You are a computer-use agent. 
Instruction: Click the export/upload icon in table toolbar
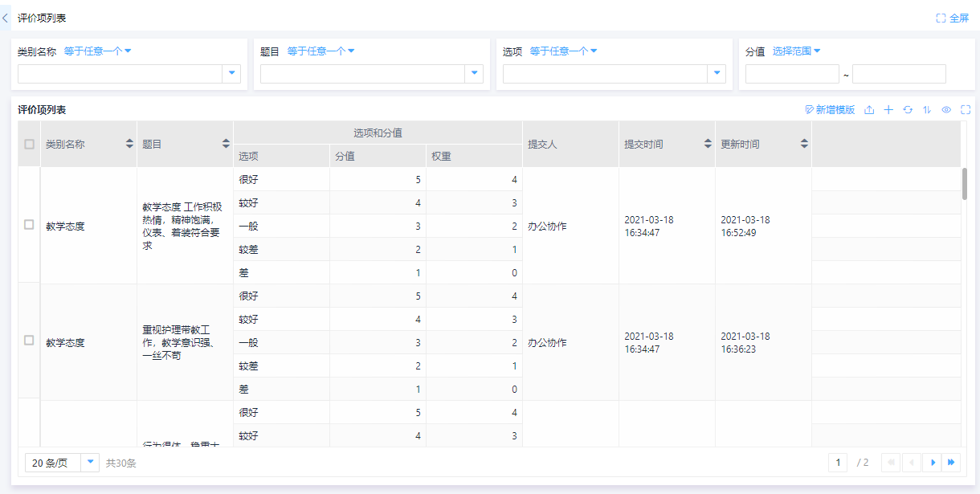click(x=869, y=110)
